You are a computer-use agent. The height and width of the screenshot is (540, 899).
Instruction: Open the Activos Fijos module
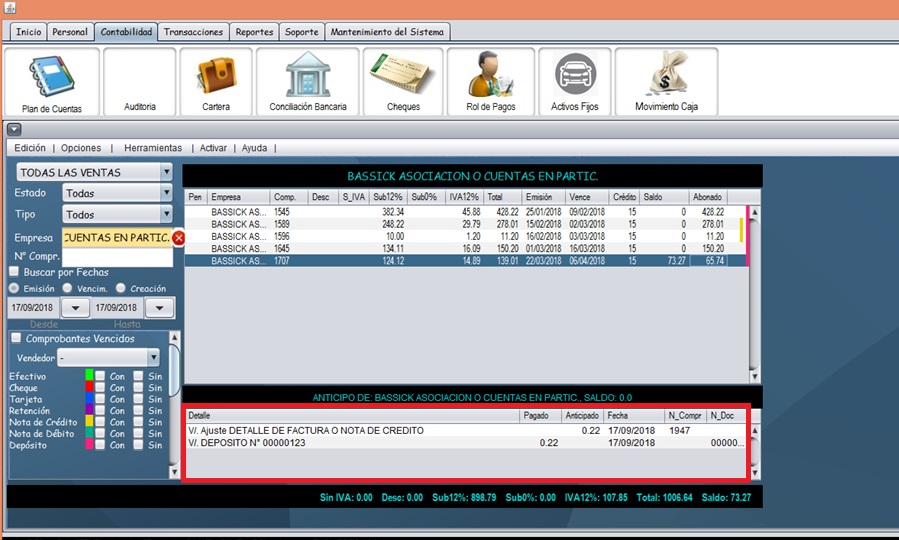coord(575,83)
